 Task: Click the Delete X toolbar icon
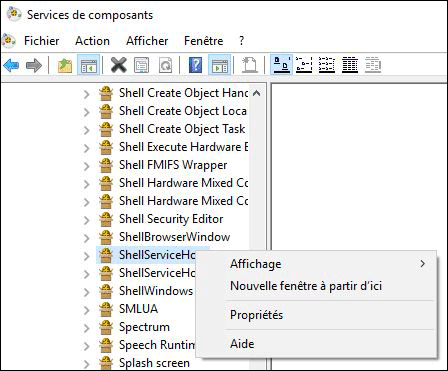pos(119,65)
